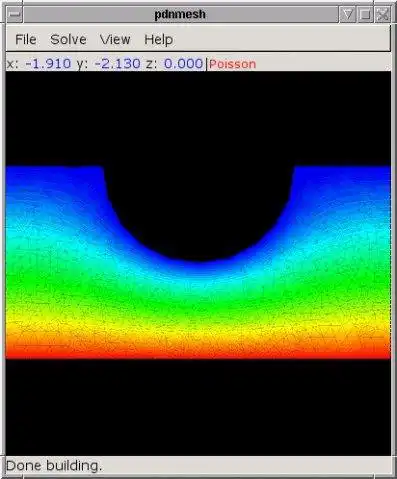Click the rainbow-colored mesh plot region
Viewport: 397px width, 479px height.
click(x=198, y=307)
